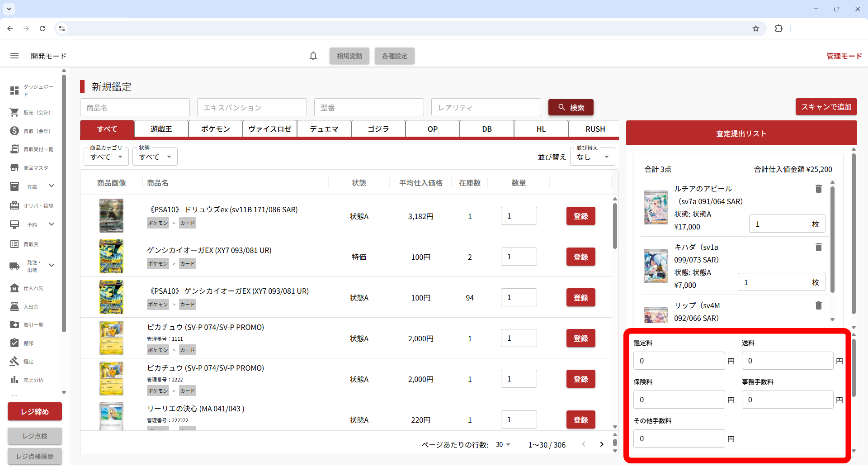Remove キハダ item with trash icon
868x467 pixels.
(818, 247)
